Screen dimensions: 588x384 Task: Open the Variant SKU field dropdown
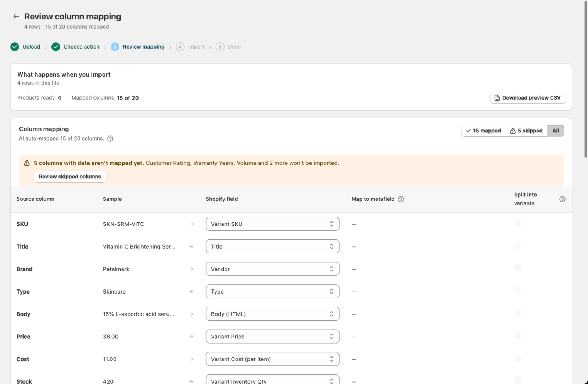click(x=272, y=224)
